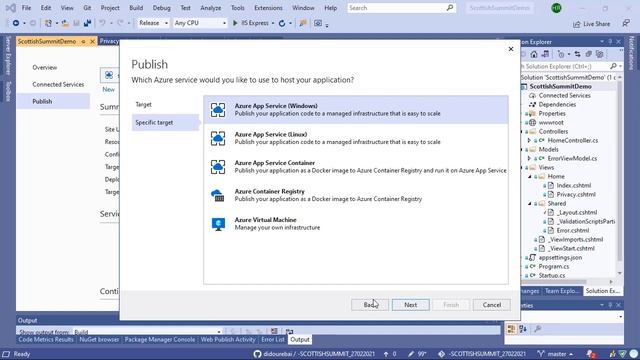640x360 pixels.
Task: Open the Edit menu
Action: 46,8
